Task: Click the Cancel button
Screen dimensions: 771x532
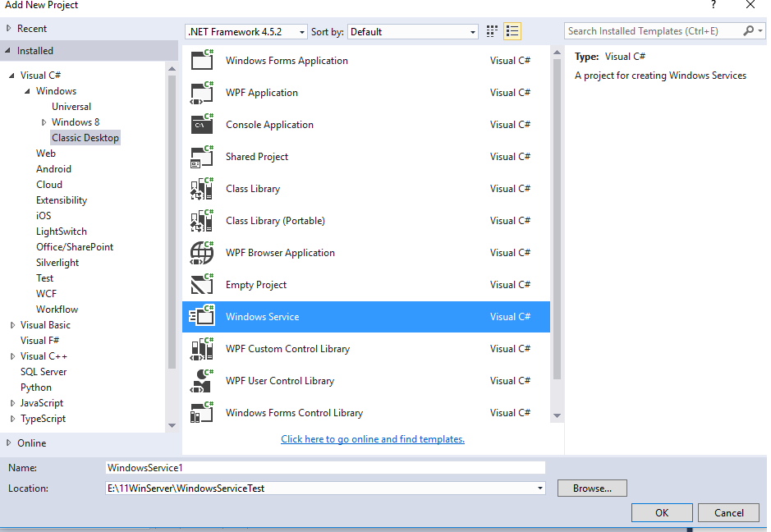Action: click(728, 513)
